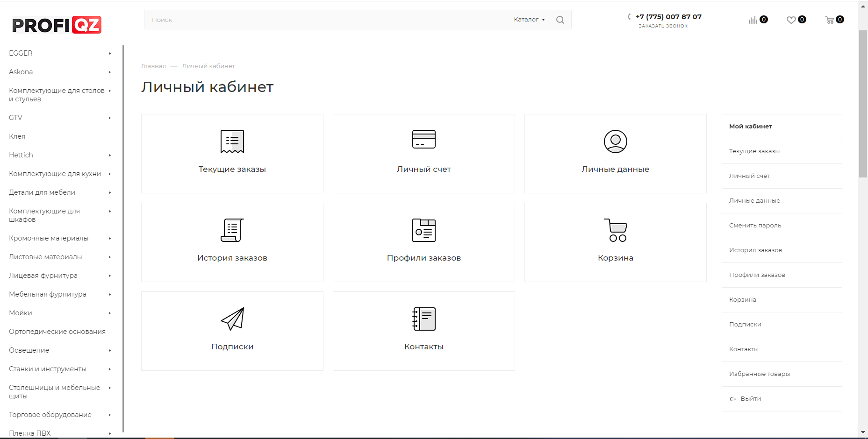Select Подписки in right side menu
This screenshot has height=439, width=868.
point(782,325)
